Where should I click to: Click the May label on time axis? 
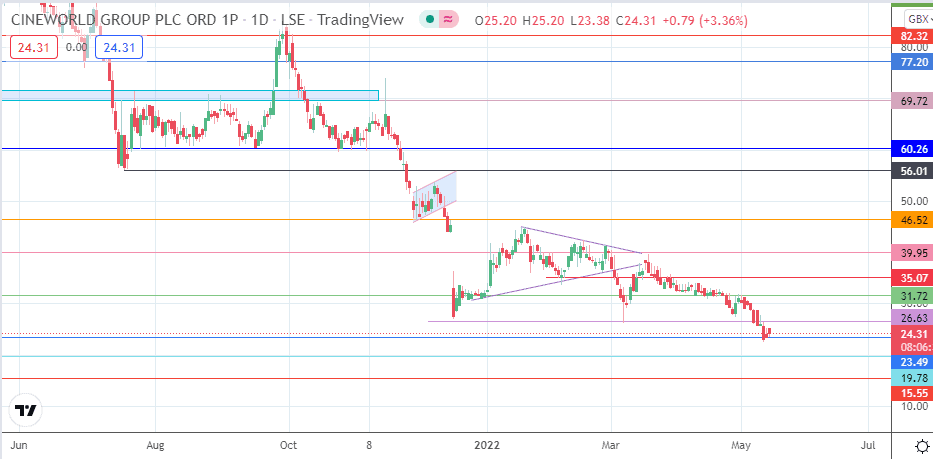click(741, 445)
